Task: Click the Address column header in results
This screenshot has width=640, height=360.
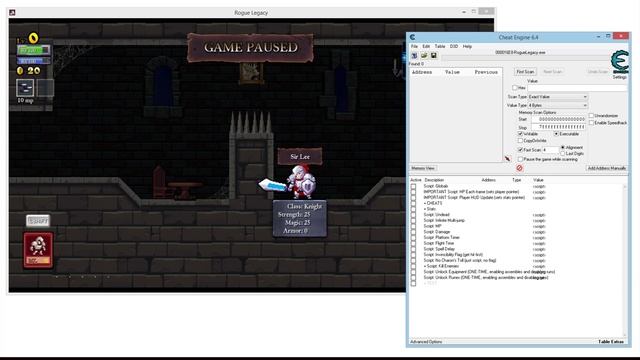Action: pos(422,72)
